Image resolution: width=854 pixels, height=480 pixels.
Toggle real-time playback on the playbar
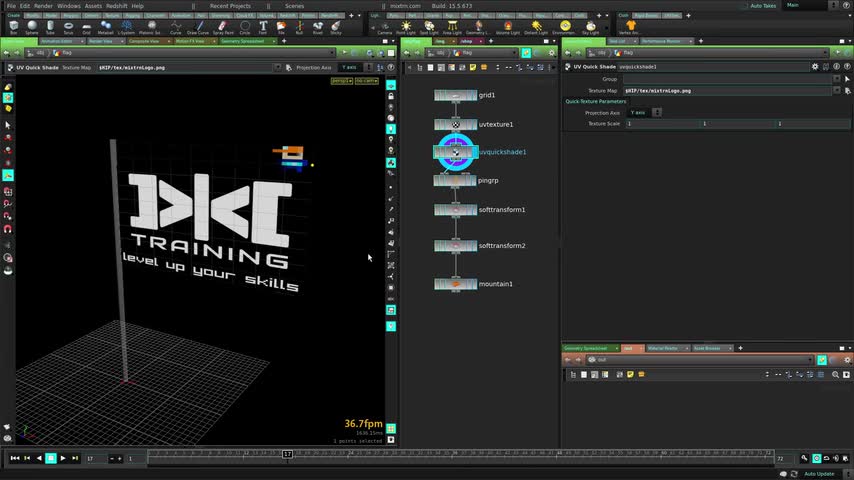click(816, 458)
